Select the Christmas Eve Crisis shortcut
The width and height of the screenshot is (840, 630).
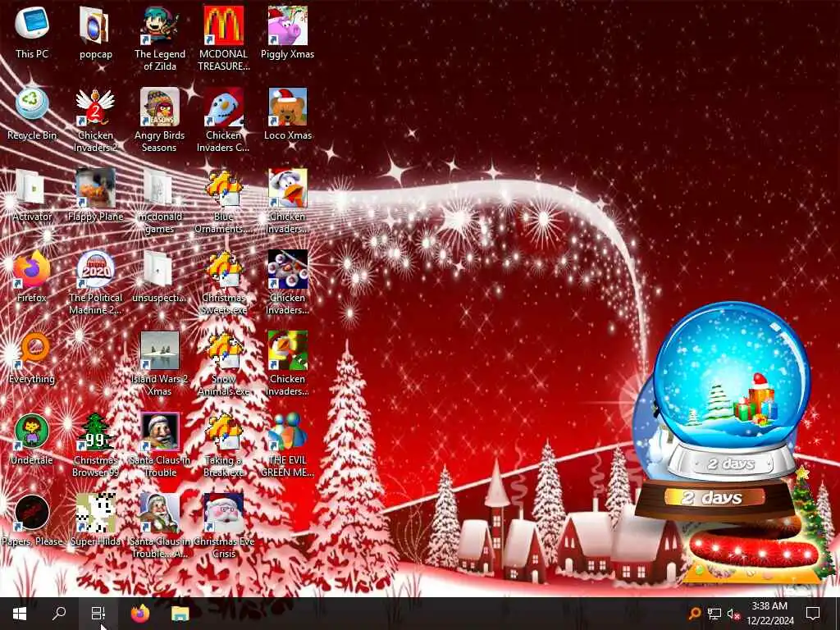coord(223,526)
